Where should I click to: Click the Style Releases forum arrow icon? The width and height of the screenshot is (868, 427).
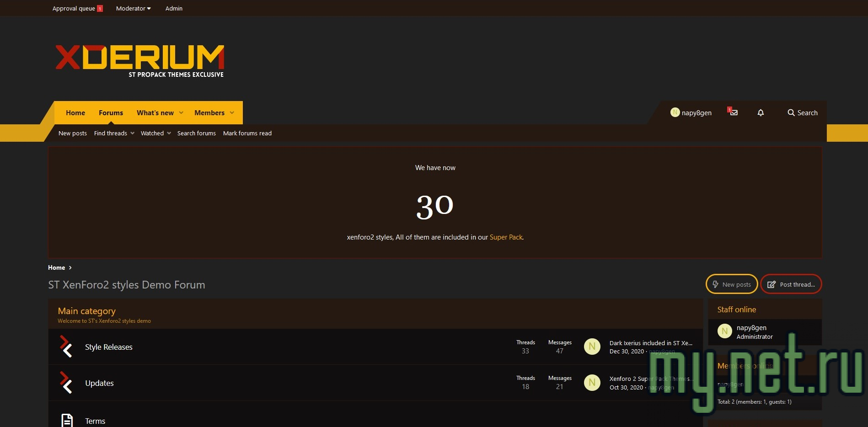(66, 347)
